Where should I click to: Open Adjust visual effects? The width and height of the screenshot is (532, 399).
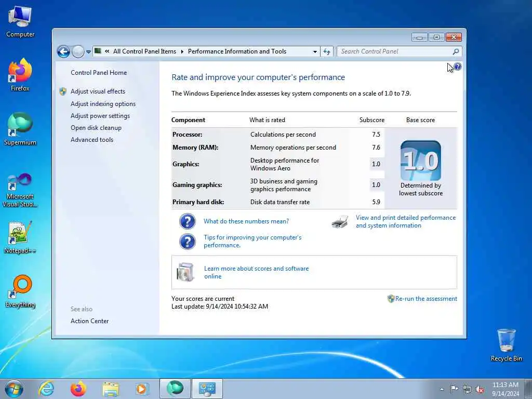pos(98,91)
